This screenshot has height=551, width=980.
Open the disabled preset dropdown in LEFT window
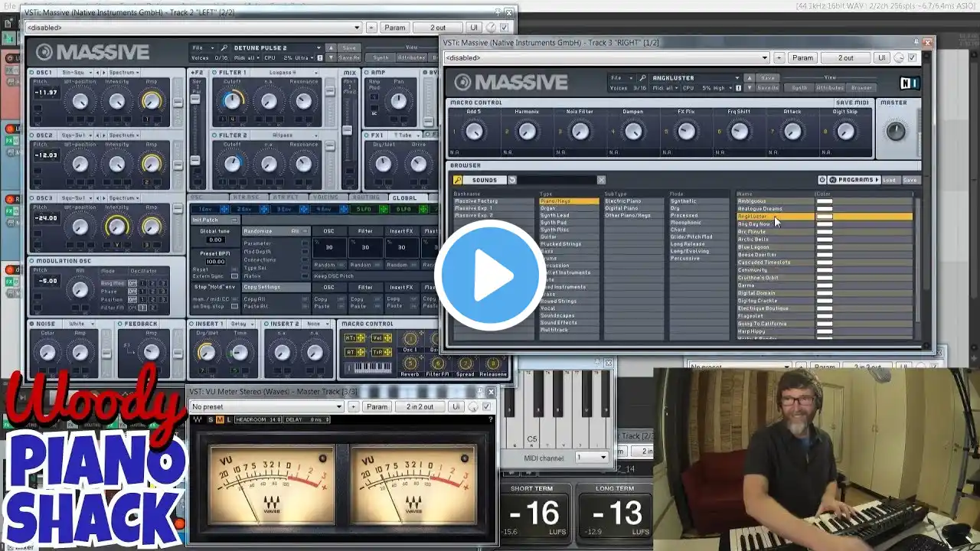click(x=194, y=28)
